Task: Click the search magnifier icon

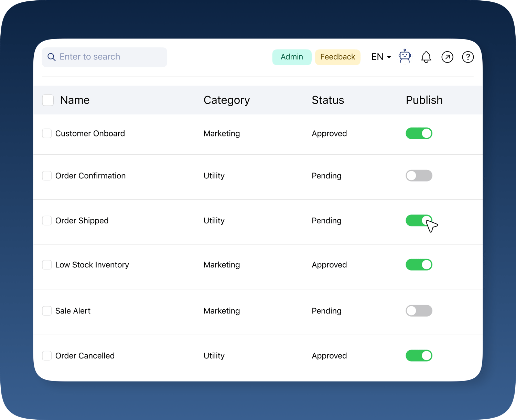Action: point(51,57)
